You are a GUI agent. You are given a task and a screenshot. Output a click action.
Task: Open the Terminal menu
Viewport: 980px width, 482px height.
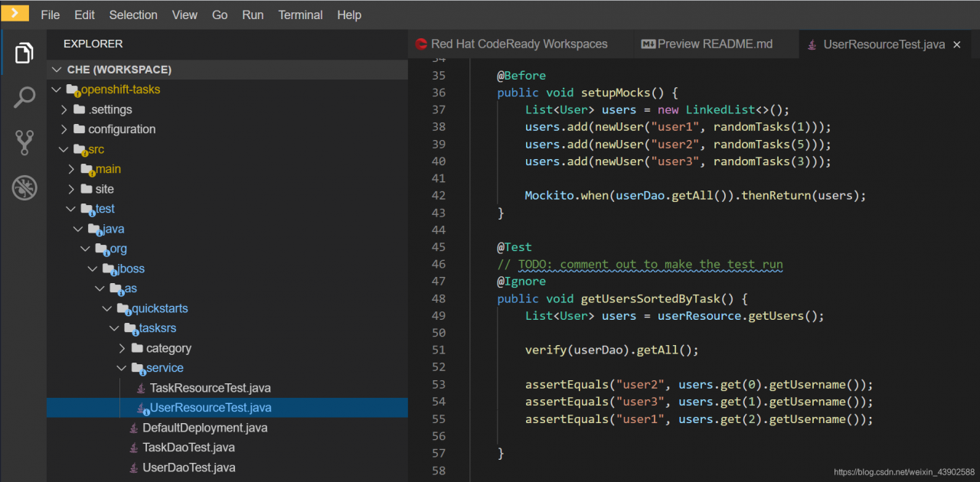pyautogui.click(x=301, y=15)
